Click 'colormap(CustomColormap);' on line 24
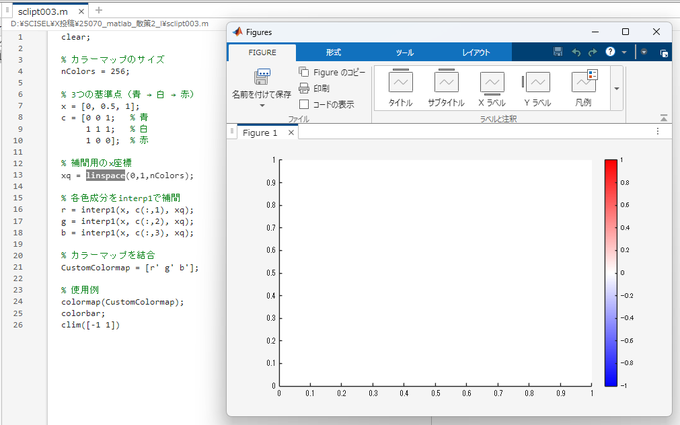This screenshot has height=425, width=680. [x=122, y=302]
